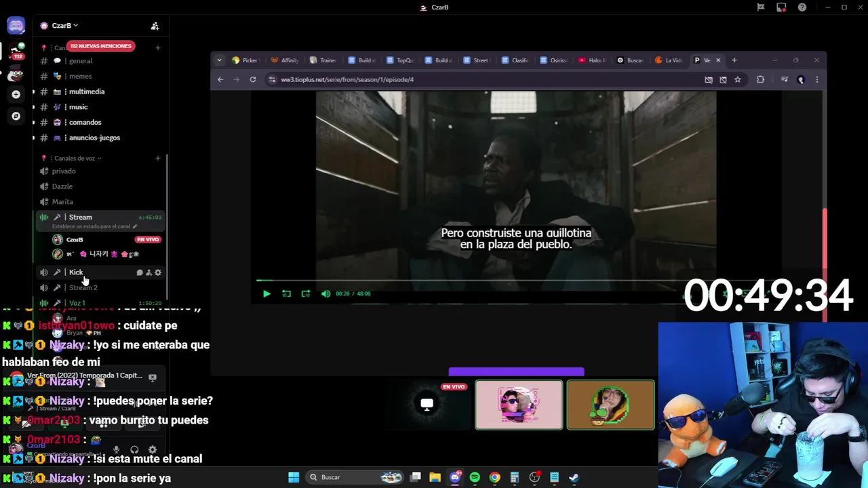This screenshot has width=868, height=488.
Task: Open Discord user settings gear
Action: (153, 449)
